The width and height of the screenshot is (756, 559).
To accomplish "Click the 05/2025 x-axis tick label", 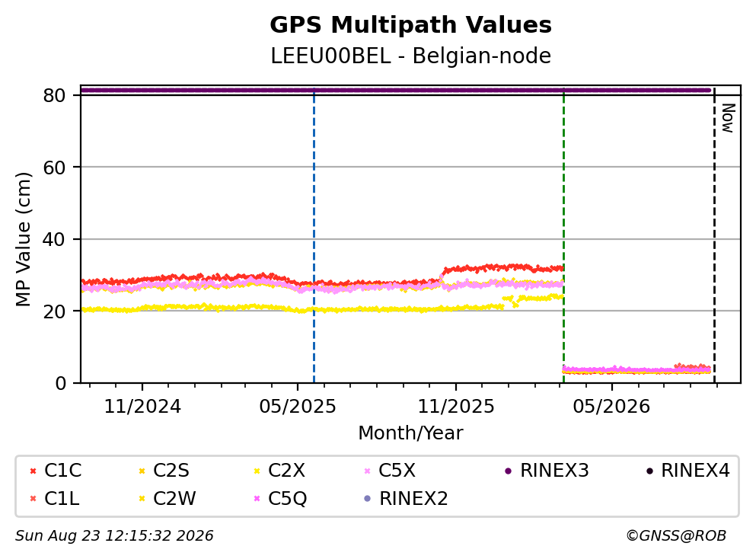I will tap(298, 407).
